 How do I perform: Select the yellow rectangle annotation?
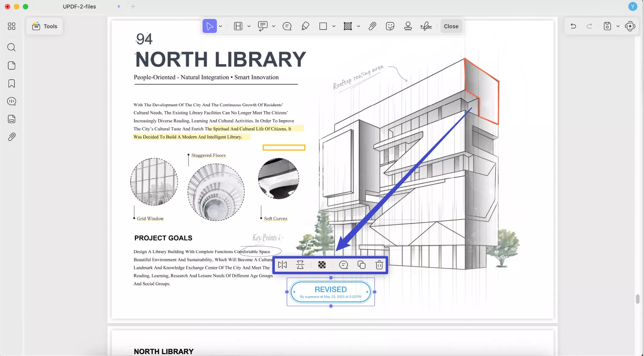284,147
